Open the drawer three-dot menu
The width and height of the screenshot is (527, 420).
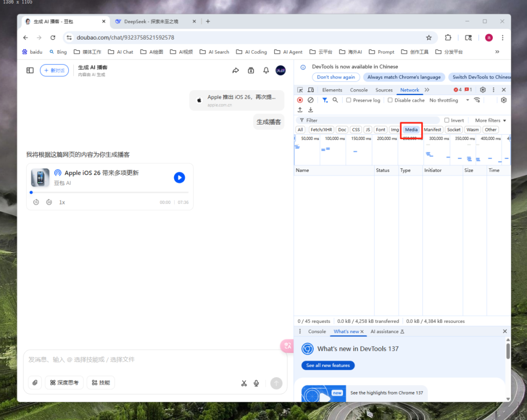300,331
